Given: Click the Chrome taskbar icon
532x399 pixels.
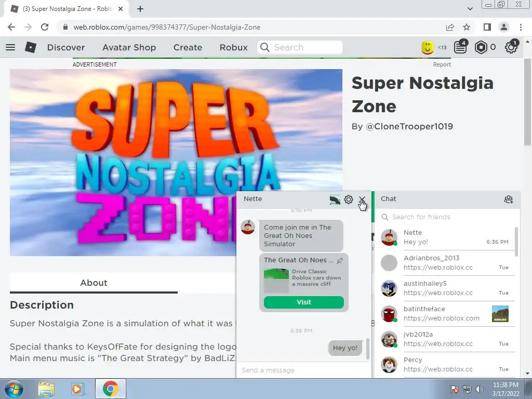Looking at the screenshot, I should [x=110, y=389].
